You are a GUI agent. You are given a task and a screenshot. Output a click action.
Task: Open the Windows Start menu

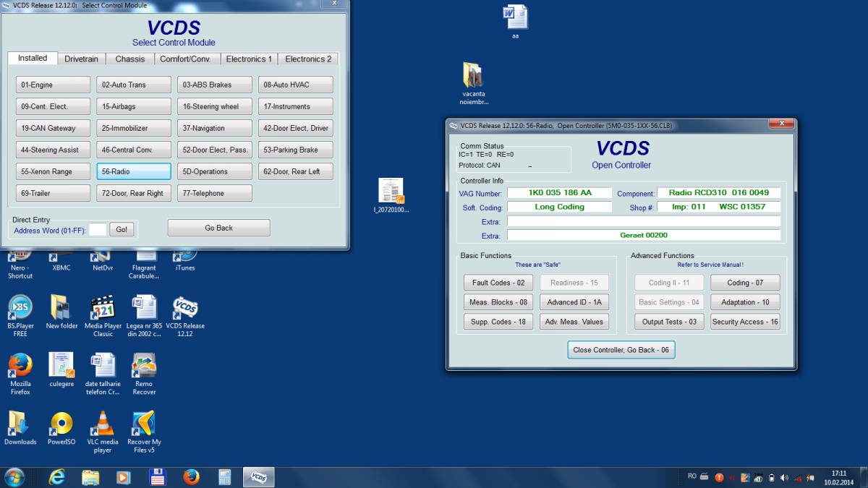[x=14, y=476]
